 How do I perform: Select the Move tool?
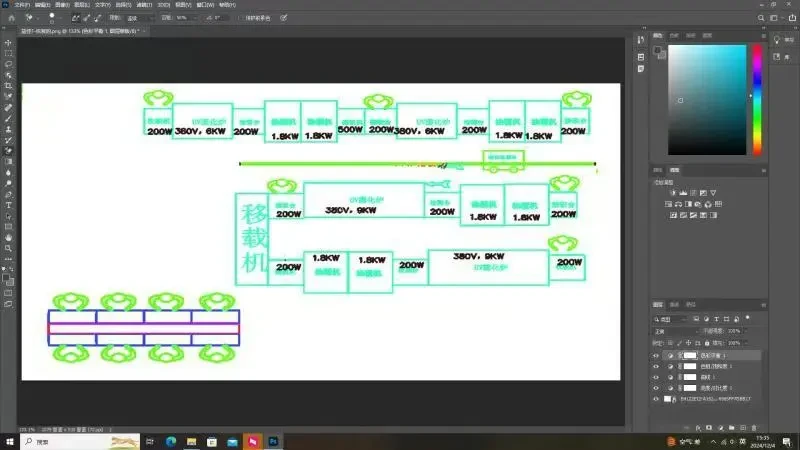point(8,43)
